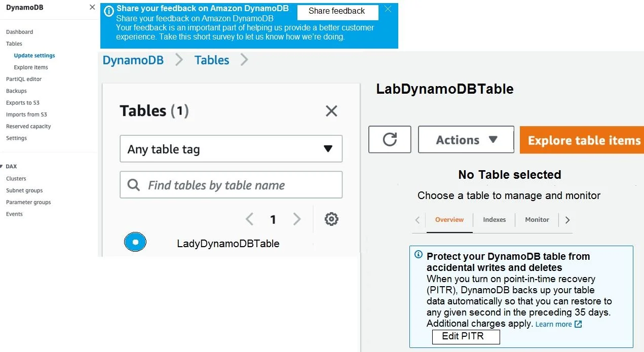Open table list preferences gear
644x352 pixels.
coord(331,219)
